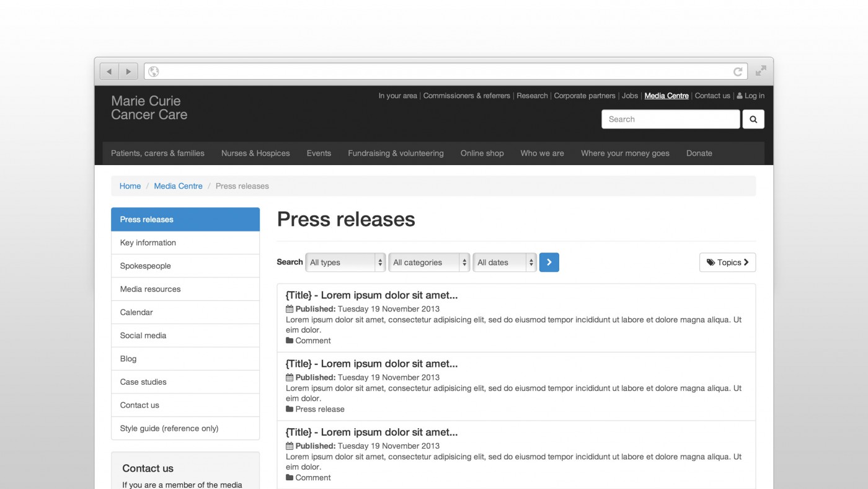Click the Log in link
This screenshot has width=868, height=489.
coord(755,96)
